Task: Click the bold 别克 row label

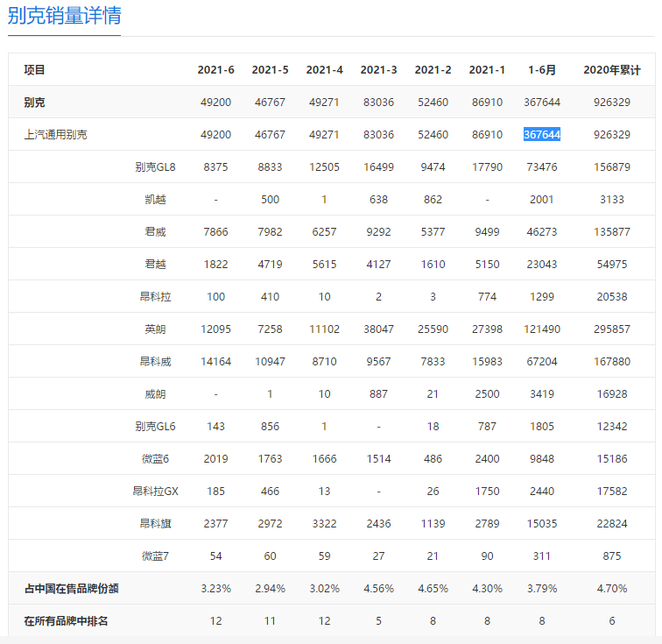Action: click(x=34, y=103)
